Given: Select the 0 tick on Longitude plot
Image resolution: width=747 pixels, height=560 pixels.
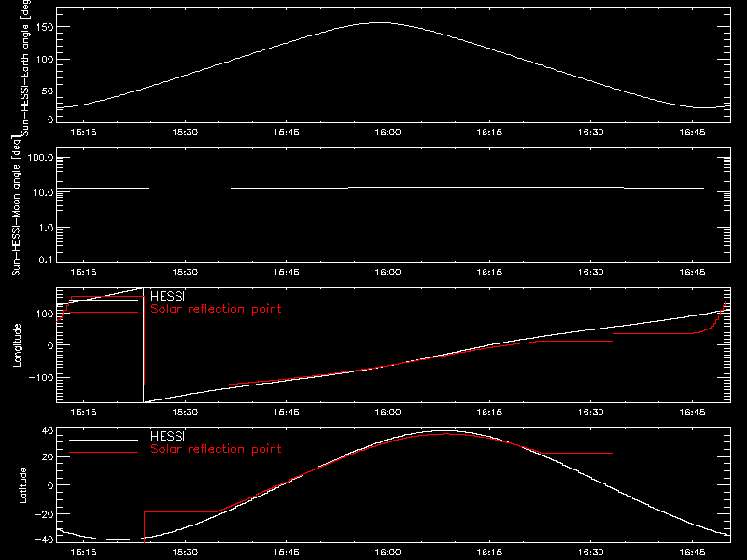Looking at the screenshot, I should click(x=50, y=345).
